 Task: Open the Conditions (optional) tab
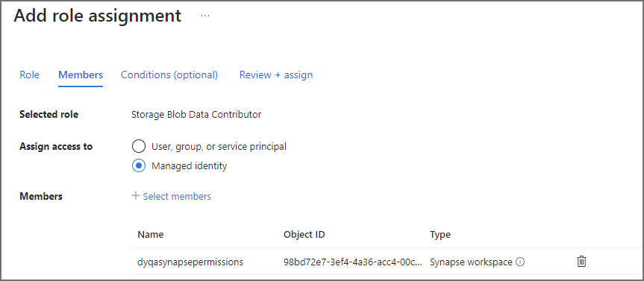coord(169,75)
